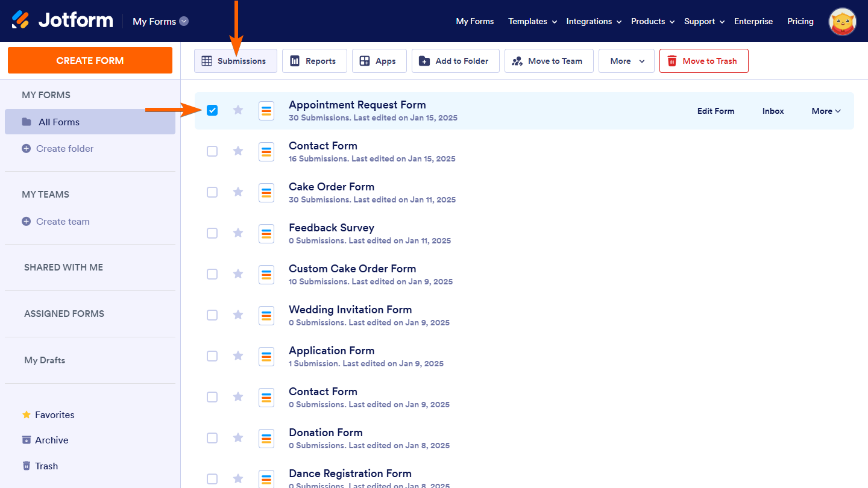
Task: Open the Wedding Invitation Form title
Action: [350, 310]
